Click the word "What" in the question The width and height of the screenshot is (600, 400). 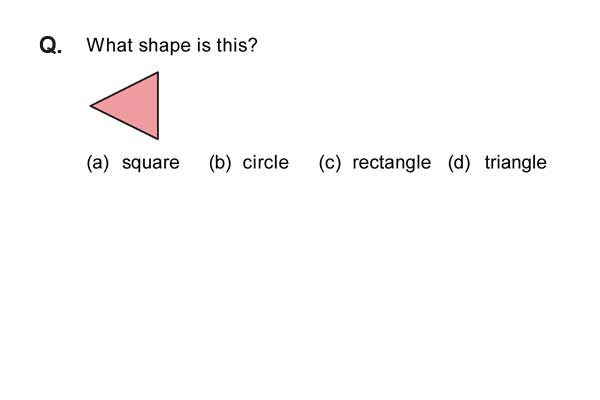coord(110,45)
